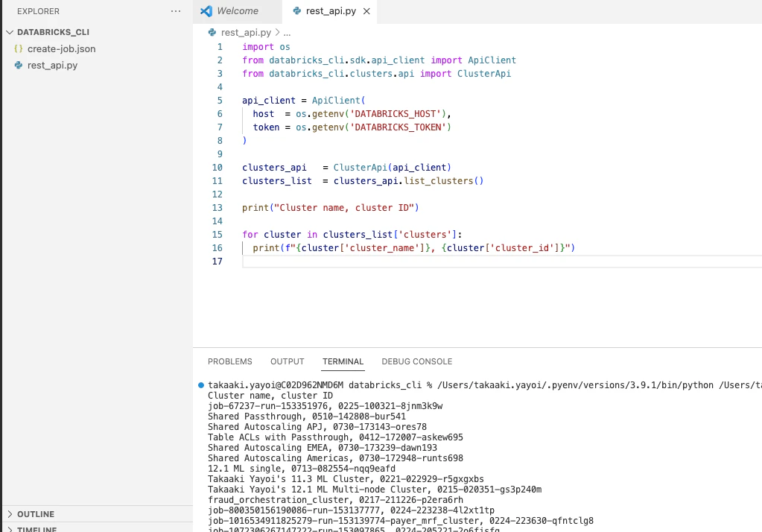Click 'list_clusters' method call on line 11
Image resolution: width=762 pixels, height=532 pixels.
(x=438, y=181)
